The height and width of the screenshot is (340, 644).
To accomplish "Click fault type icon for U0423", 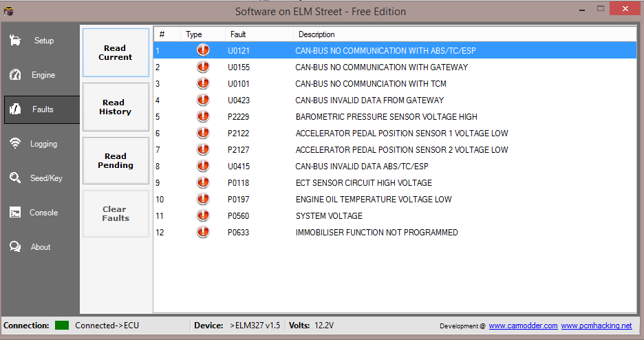I will tap(203, 100).
